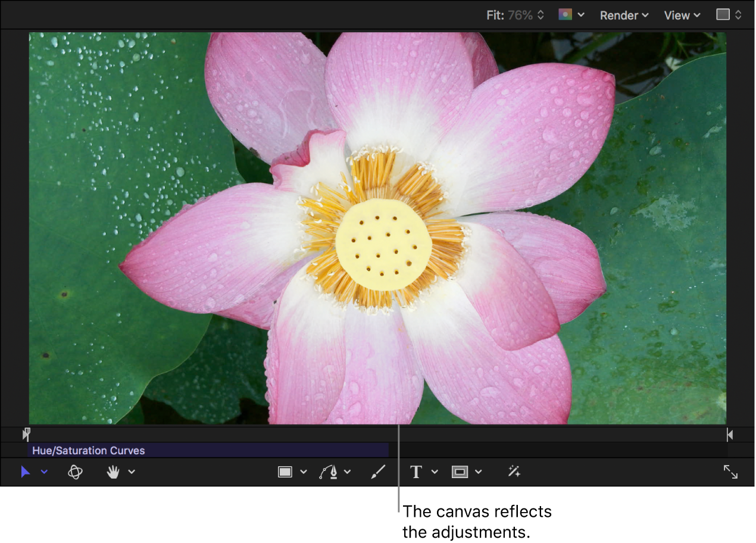Open the View menu
Image resolution: width=756 pixels, height=543 pixels.
click(x=681, y=15)
